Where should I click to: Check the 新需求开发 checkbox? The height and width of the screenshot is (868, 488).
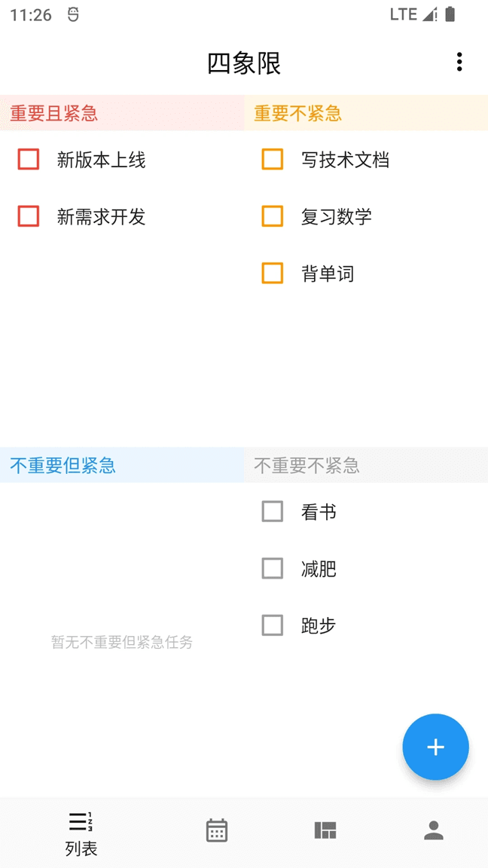(x=28, y=217)
